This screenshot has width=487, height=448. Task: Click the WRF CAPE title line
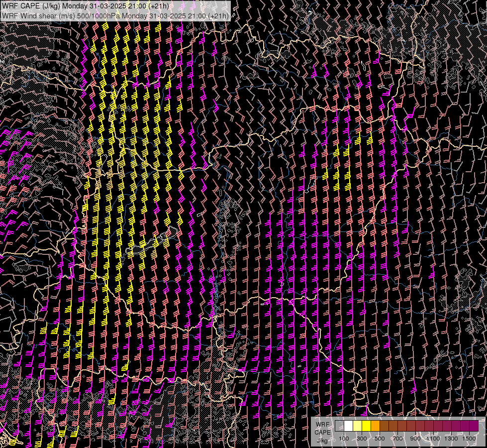point(86,6)
